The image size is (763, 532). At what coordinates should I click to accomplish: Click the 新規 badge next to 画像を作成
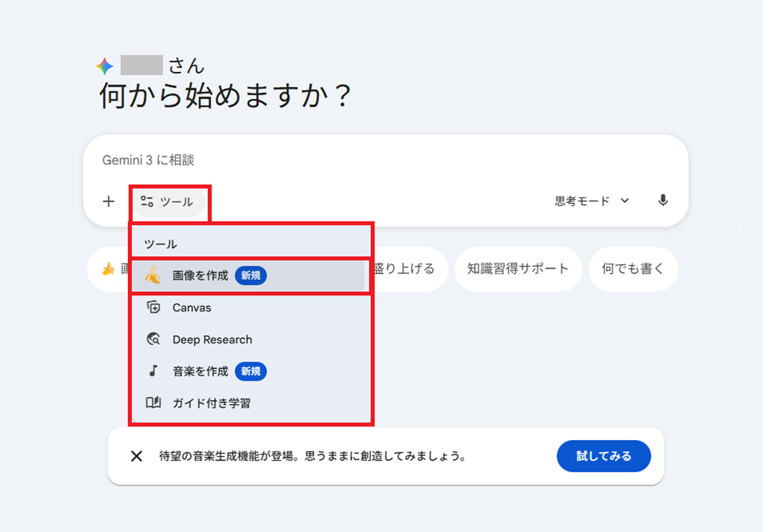click(x=250, y=276)
